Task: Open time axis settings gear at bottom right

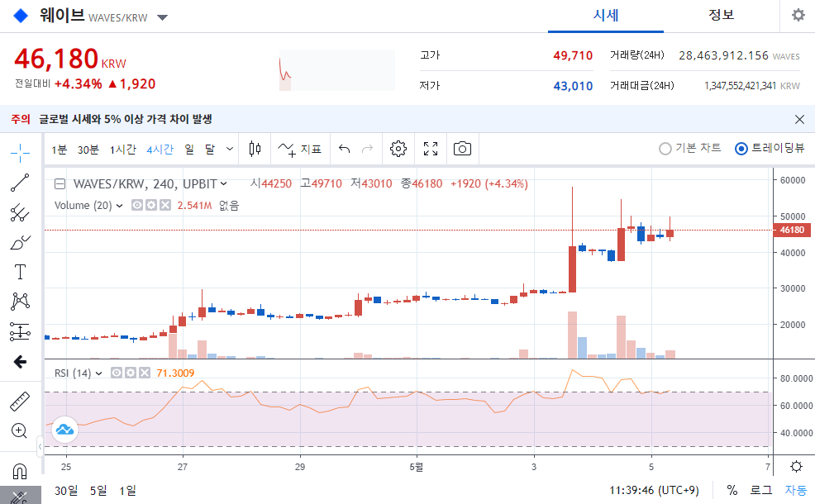Action: click(796, 466)
